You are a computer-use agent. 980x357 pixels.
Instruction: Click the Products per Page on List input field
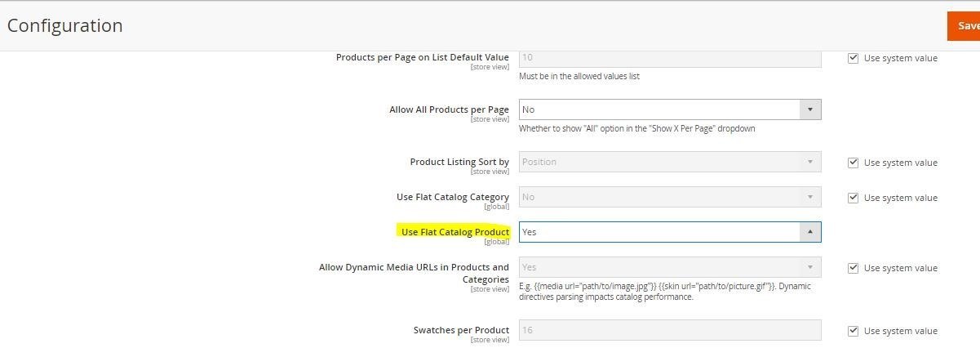coord(670,58)
